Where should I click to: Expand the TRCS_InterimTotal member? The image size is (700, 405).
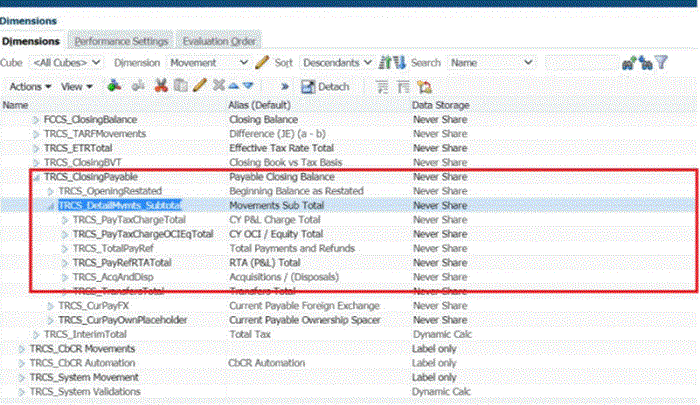click(36, 334)
